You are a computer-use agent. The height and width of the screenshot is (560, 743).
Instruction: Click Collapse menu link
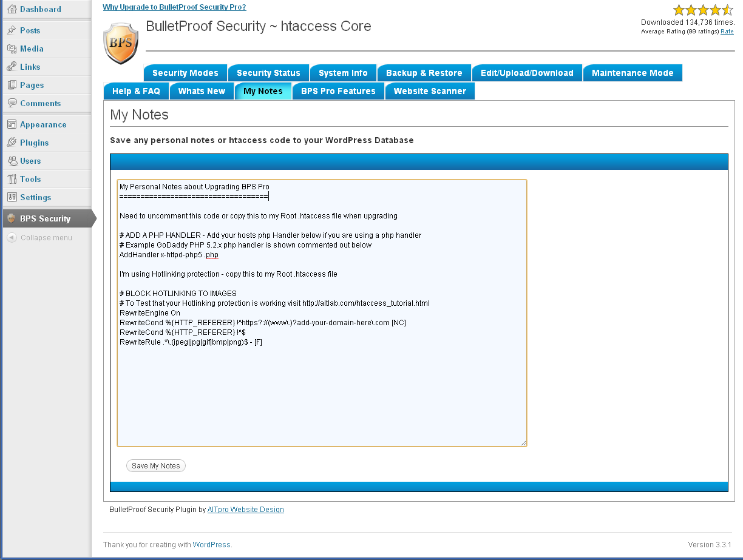tap(46, 238)
